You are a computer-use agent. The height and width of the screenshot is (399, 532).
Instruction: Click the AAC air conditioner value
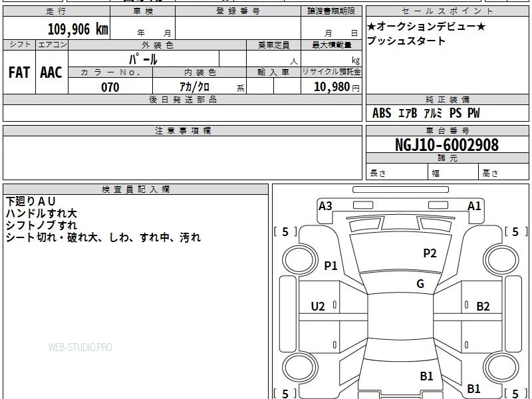(51, 72)
